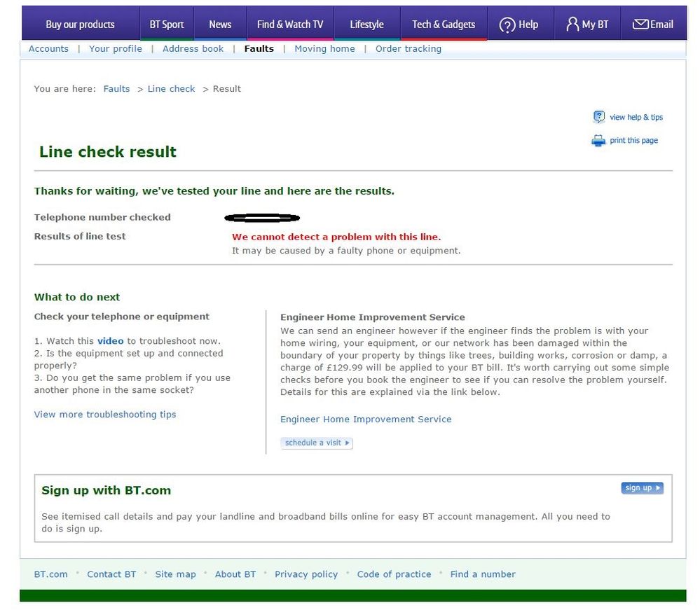The image size is (700, 610).
Task: Click 'It may be caused by a faulty phone' text
Action: (x=346, y=251)
